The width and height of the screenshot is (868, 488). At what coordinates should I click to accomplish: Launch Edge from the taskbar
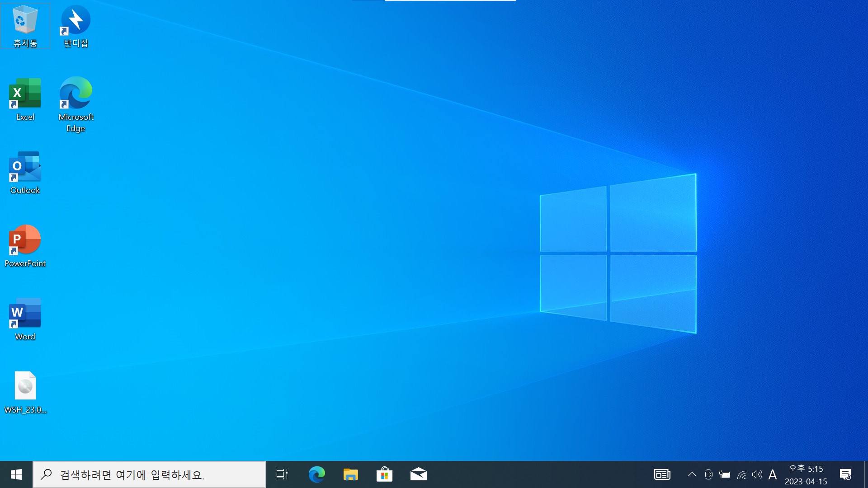[316, 474]
